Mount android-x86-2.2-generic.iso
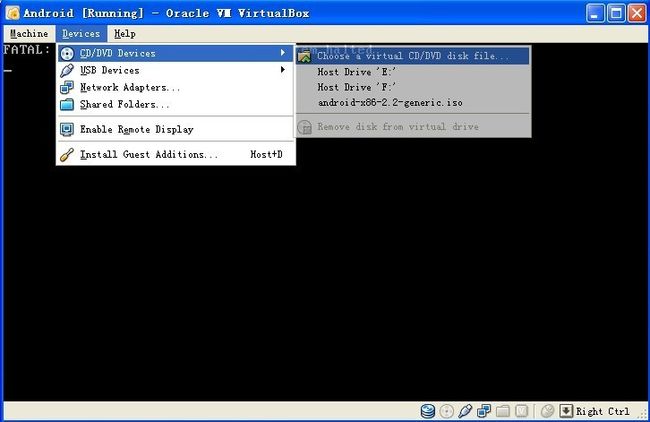 pyautogui.click(x=413, y=102)
